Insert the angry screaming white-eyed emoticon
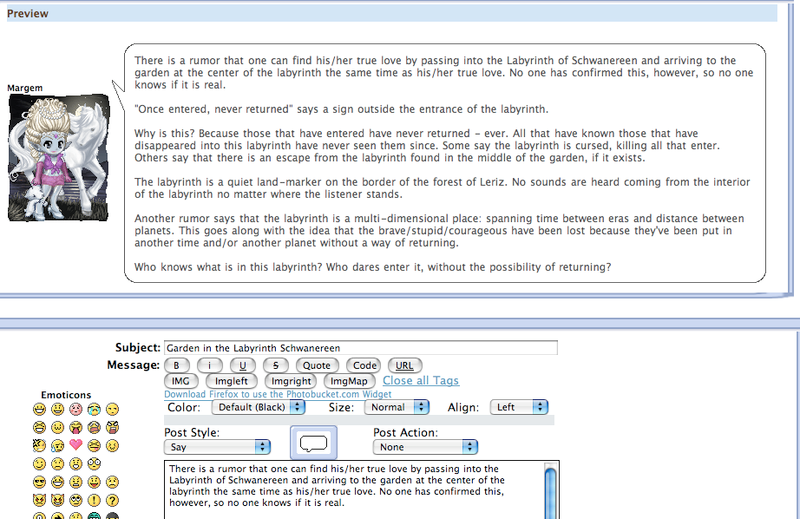This screenshot has height=519, width=800. click(112, 428)
